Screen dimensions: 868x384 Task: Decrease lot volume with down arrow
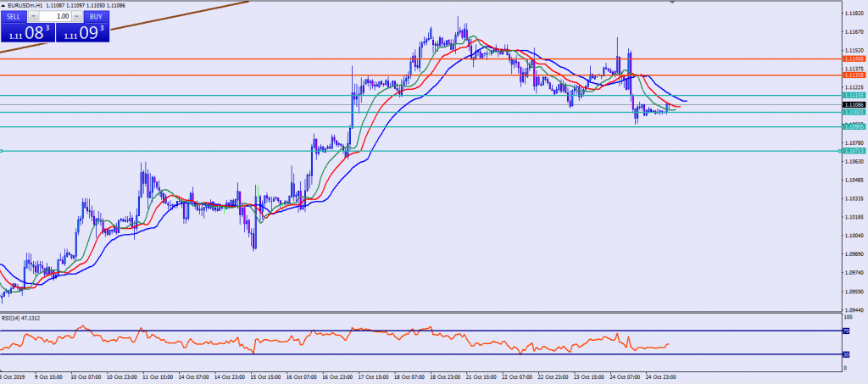(33, 16)
